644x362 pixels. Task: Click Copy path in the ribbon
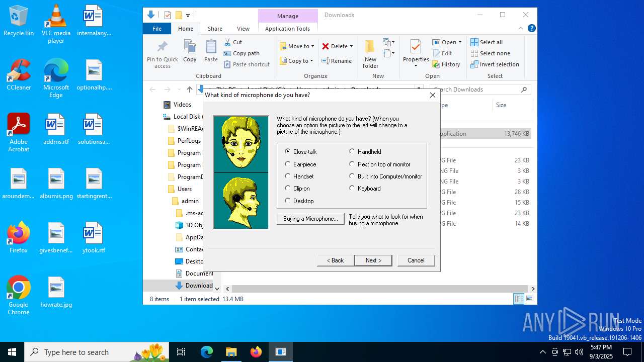click(x=242, y=53)
